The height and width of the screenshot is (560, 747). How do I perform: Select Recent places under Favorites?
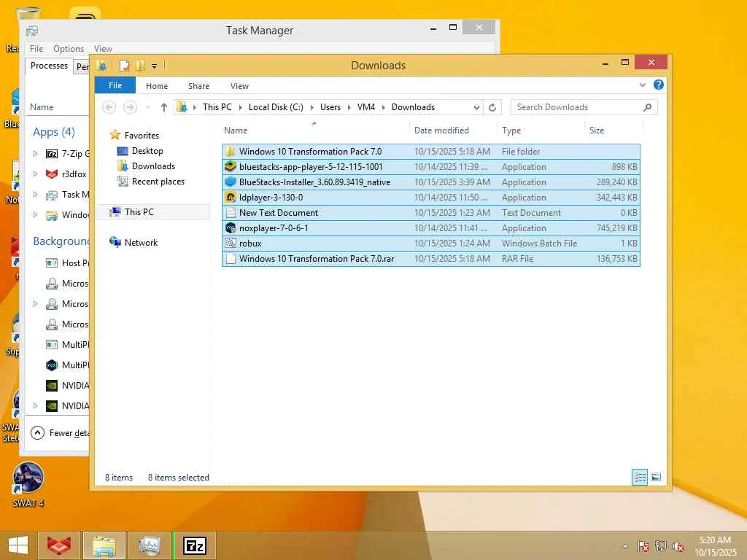(x=158, y=182)
